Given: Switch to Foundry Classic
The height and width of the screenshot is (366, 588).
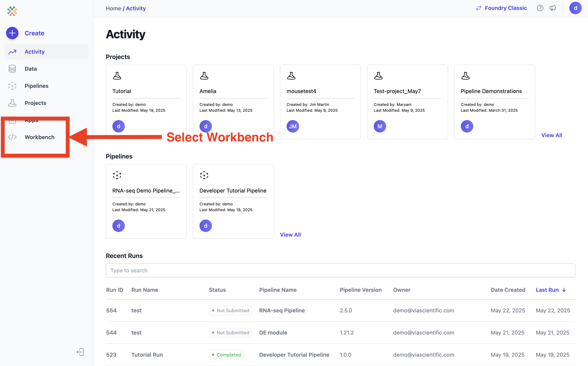Looking at the screenshot, I should [501, 8].
